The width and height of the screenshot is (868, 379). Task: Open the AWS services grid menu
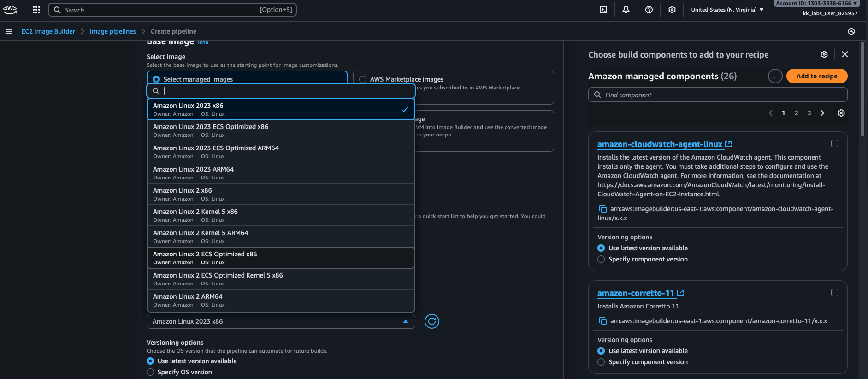point(36,10)
